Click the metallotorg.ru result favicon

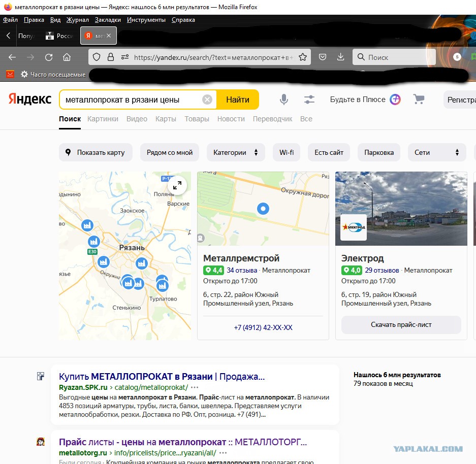click(x=40, y=442)
